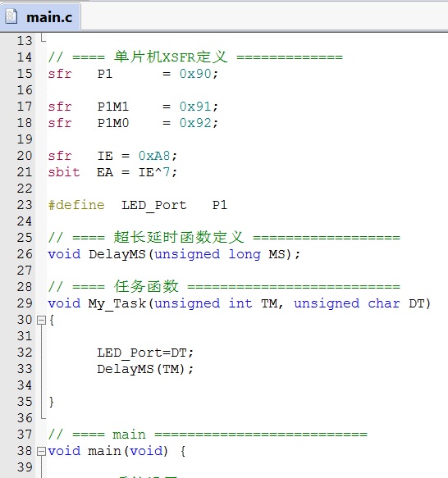Click the file icon on main.c tab
Viewport: 448px width, 478px height.
[11, 16]
